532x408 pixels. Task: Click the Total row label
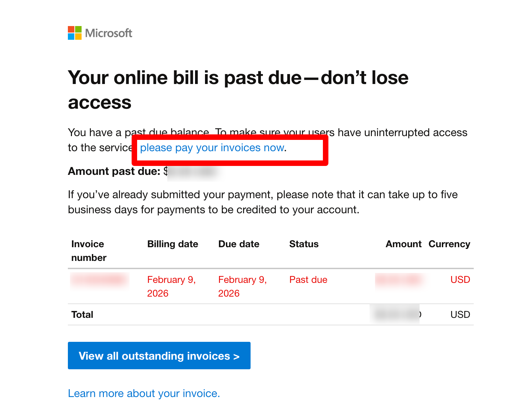pos(82,315)
